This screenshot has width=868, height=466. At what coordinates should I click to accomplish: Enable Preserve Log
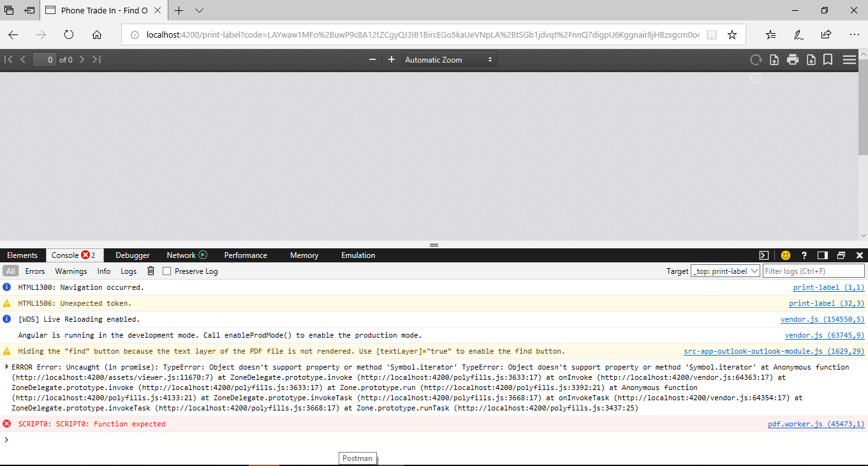166,271
